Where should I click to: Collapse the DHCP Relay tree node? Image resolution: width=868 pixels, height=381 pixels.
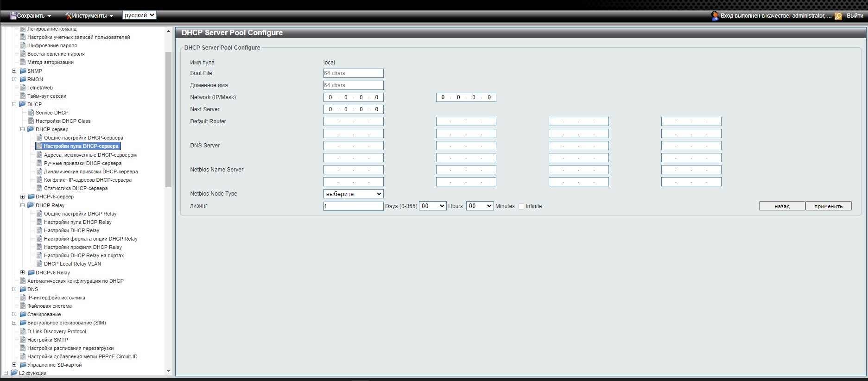22,205
